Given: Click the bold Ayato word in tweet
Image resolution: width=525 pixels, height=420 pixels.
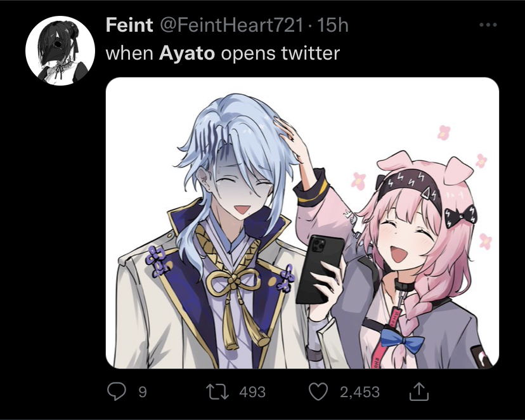Looking at the screenshot, I should (187, 53).
